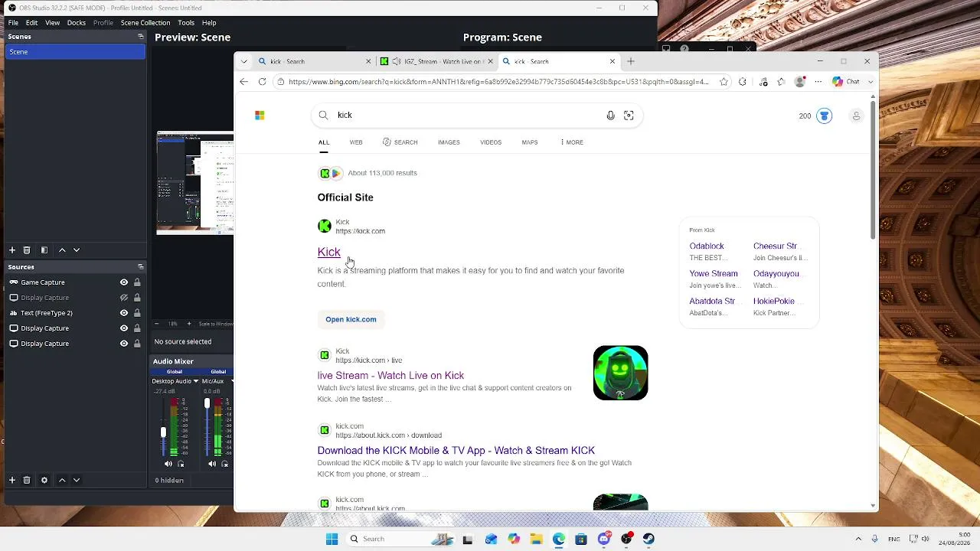This screenshot has width=980, height=551.
Task: Search by voice using the Bing microphone icon
Action: [x=610, y=116]
